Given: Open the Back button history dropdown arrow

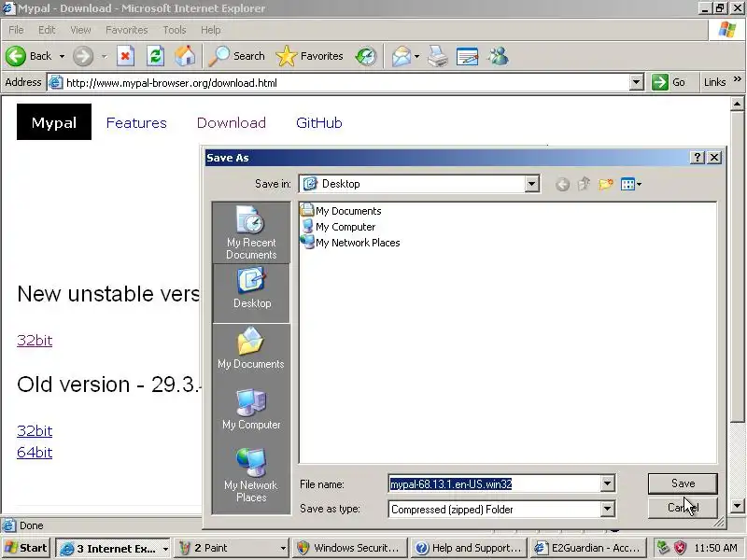Looking at the screenshot, I should [x=62, y=56].
